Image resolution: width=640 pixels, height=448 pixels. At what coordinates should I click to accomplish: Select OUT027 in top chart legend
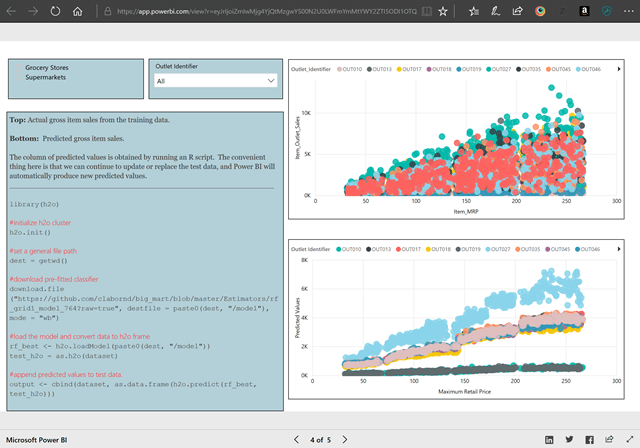(x=499, y=69)
